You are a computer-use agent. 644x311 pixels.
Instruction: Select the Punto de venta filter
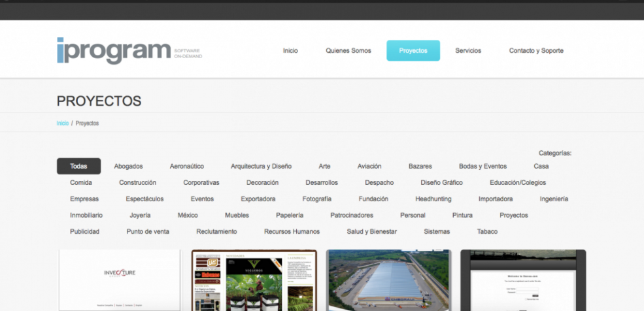click(x=148, y=231)
